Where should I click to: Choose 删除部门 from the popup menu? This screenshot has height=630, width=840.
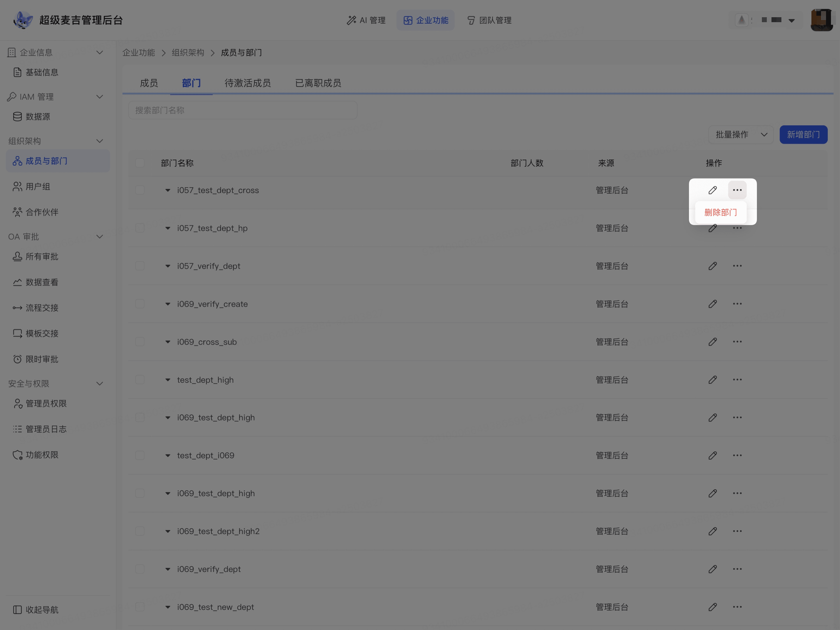point(720,212)
